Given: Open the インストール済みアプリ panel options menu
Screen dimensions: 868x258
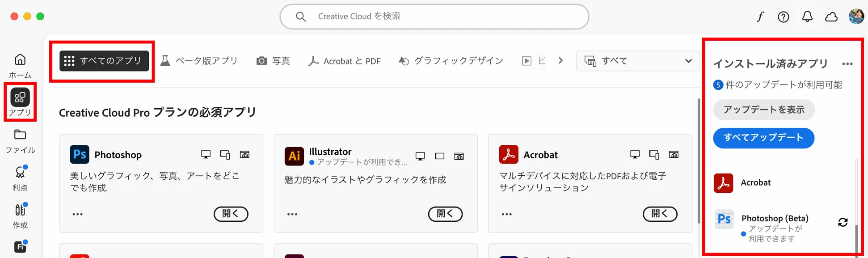Looking at the screenshot, I should [x=847, y=63].
